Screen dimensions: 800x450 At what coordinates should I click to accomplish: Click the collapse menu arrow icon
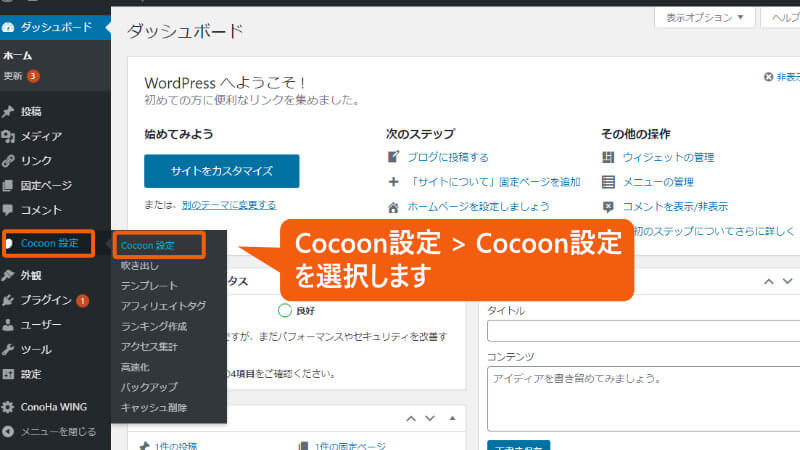point(8,432)
